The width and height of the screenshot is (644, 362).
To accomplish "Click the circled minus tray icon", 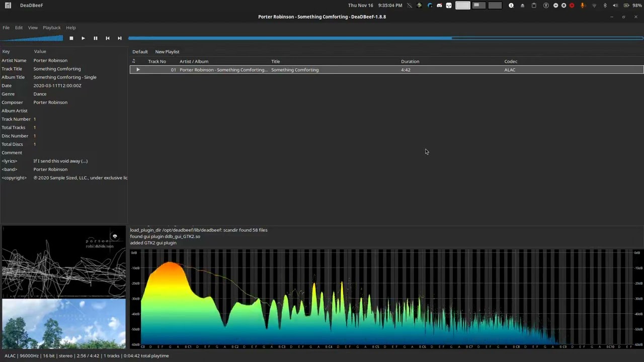I will (x=555, y=6).
